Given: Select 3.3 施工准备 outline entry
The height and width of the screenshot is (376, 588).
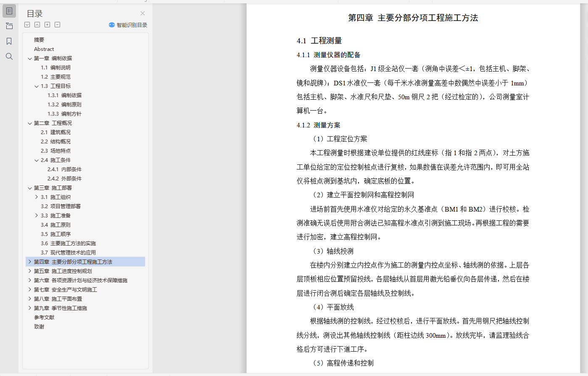Looking at the screenshot, I should pos(56,216).
